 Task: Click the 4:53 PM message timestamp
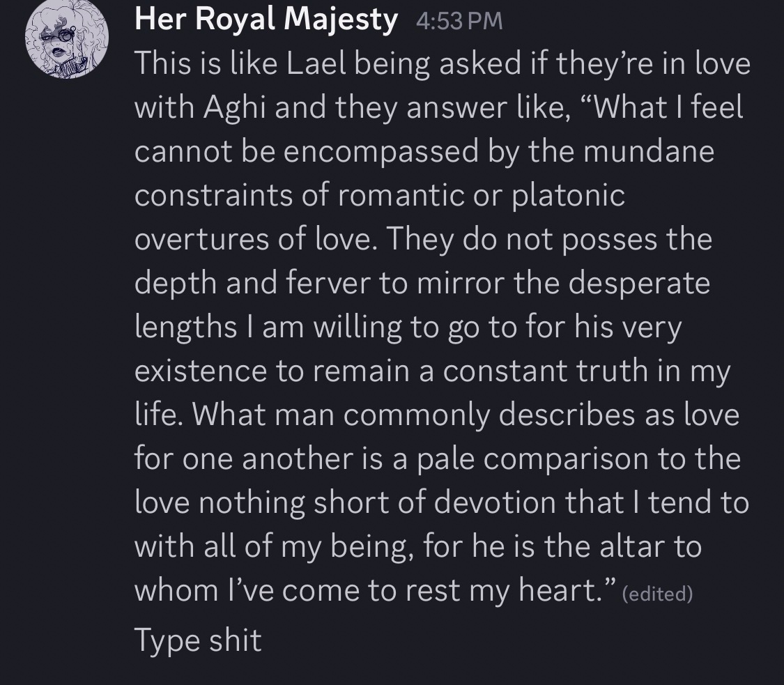point(459,21)
